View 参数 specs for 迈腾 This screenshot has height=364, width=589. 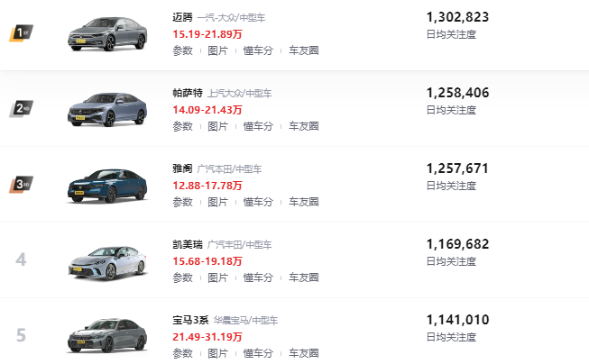coord(181,50)
